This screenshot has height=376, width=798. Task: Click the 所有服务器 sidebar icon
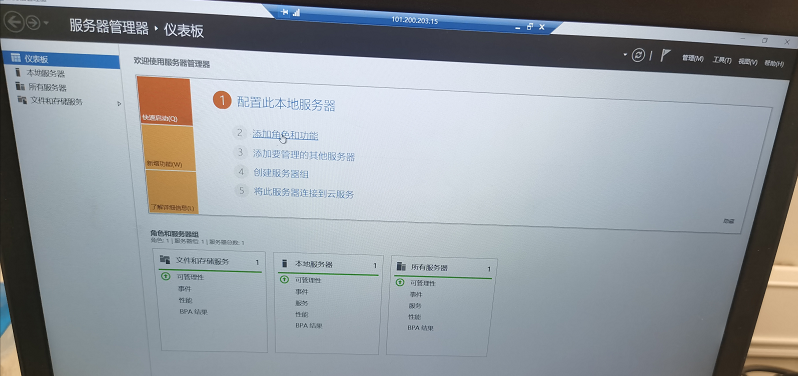pos(19,86)
